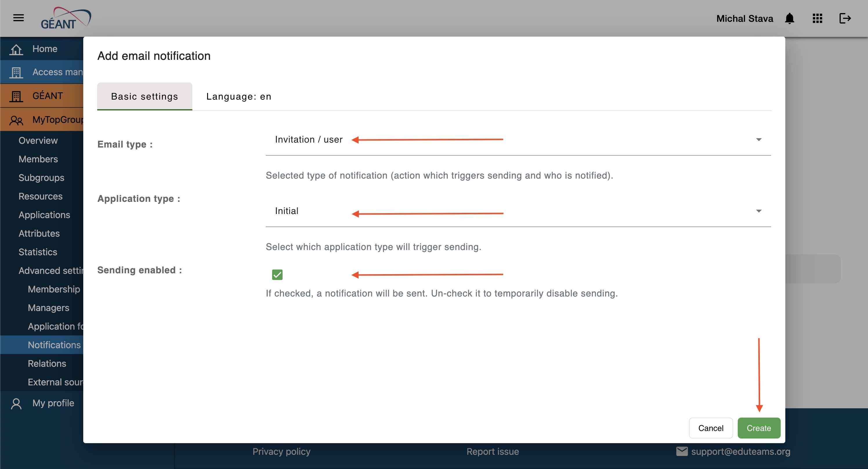Switch to the Language: en tab

click(238, 96)
